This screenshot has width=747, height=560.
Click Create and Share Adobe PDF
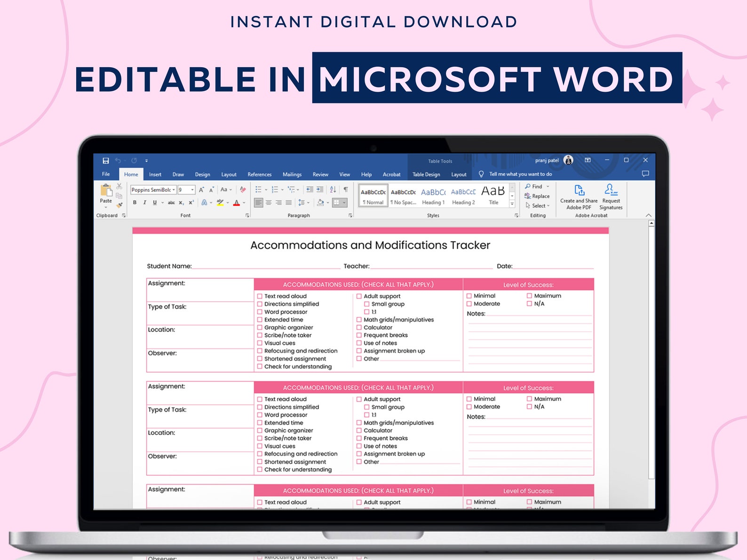pyautogui.click(x=579, y=197)
